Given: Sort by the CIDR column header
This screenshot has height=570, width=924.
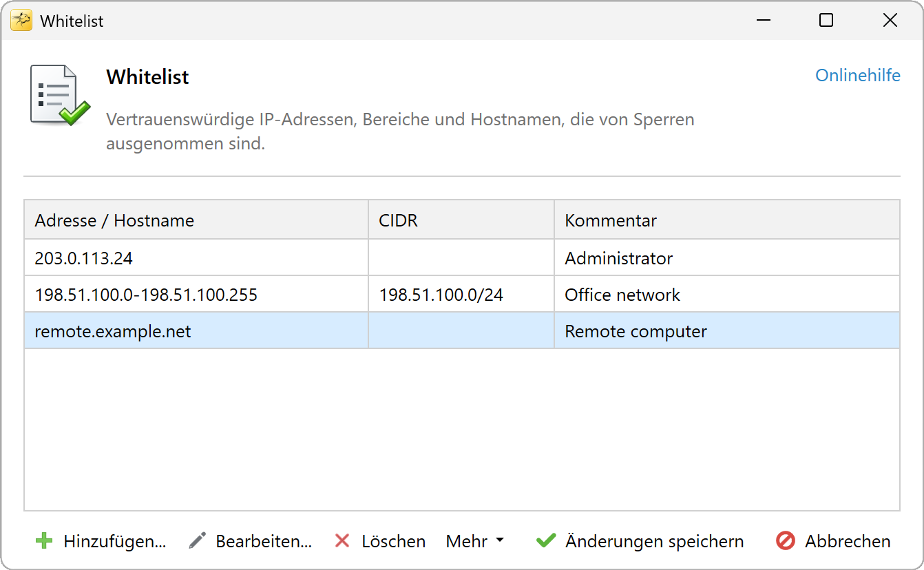Looking at the screenshot, I should point(461,220).
